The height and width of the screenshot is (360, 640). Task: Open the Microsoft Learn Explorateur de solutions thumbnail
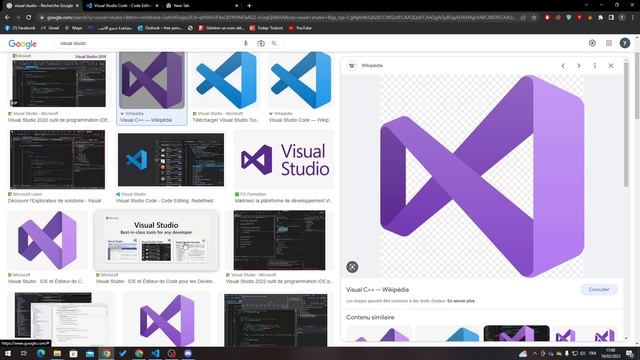pyautogui.click(x=57, y=160)
